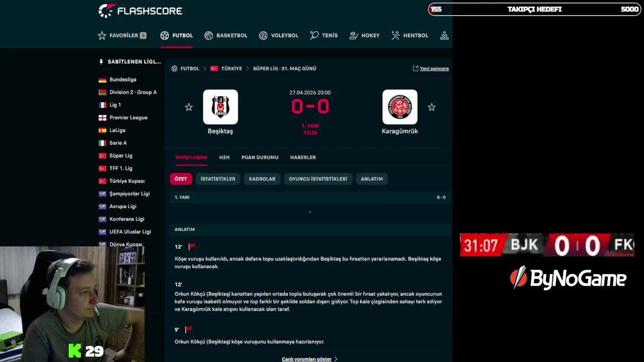Image resolution: width=644 pixels, height=362 pixels.
Task: Open Division 2 - Group A league
Action: tap(133, 92)
